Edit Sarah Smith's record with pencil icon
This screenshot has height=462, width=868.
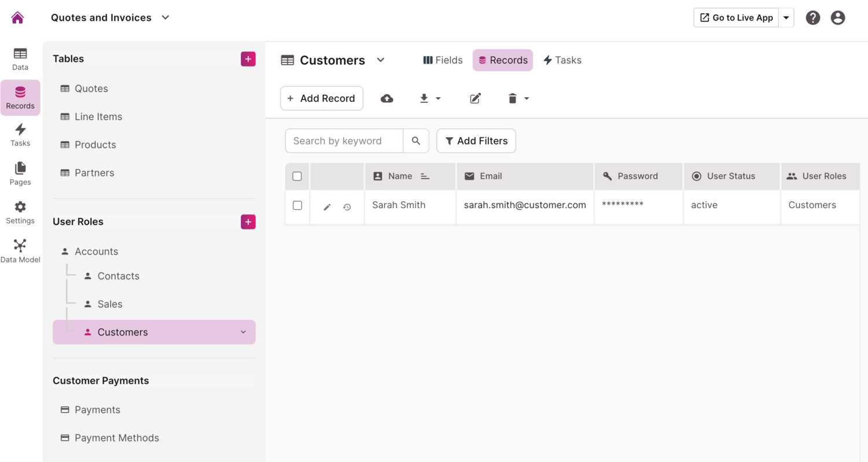(x=327, y=206)
